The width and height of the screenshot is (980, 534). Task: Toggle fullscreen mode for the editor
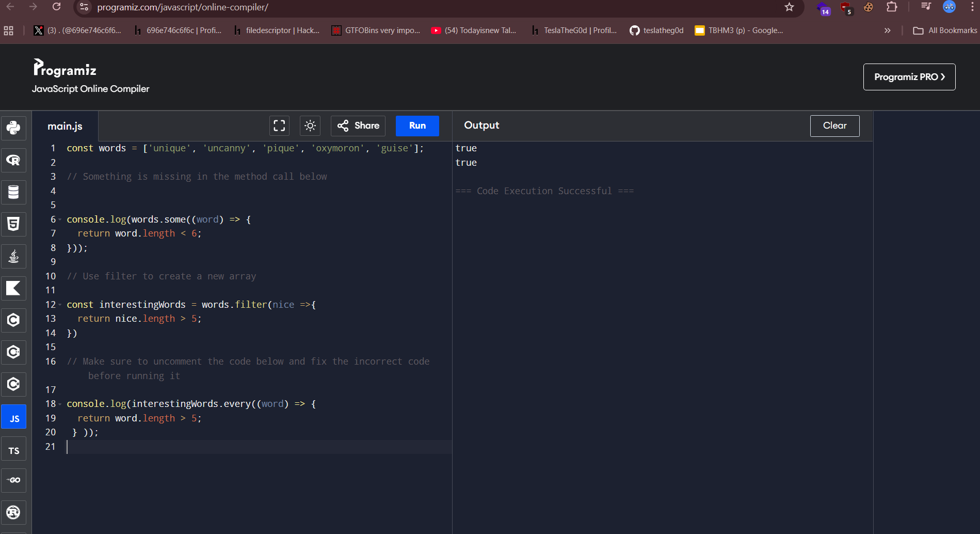(279, 125)
